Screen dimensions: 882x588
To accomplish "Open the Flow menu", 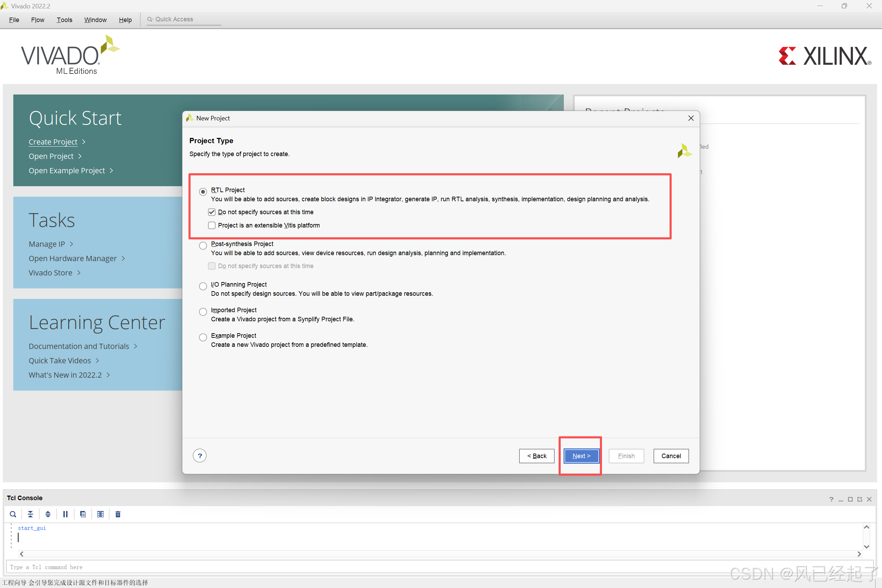I will point(37,20).
